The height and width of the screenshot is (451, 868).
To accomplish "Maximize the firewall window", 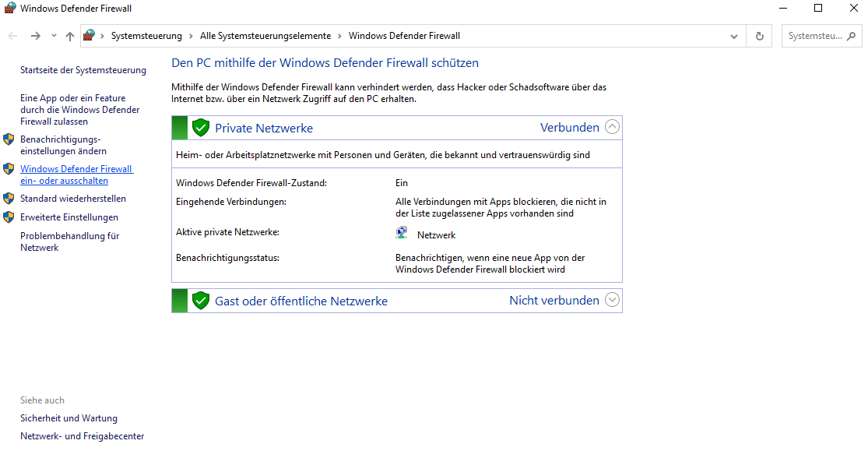I will (x=818, y=9).
